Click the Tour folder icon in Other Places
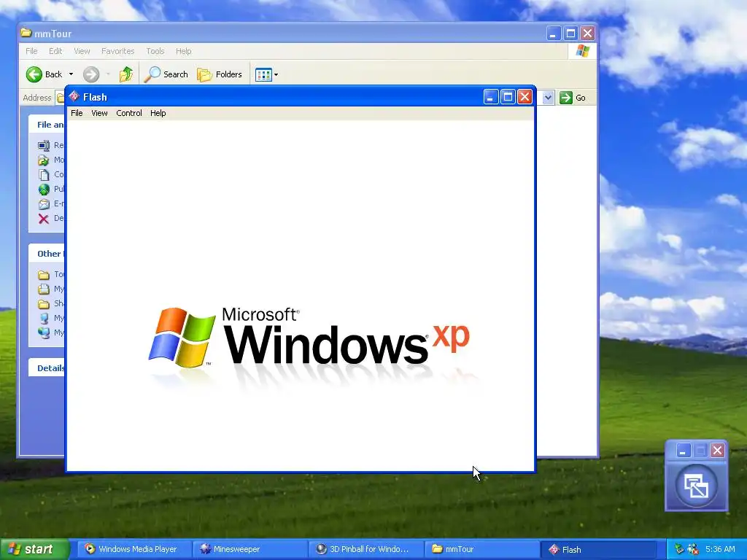The image size is (747, 560). [43, 275]
